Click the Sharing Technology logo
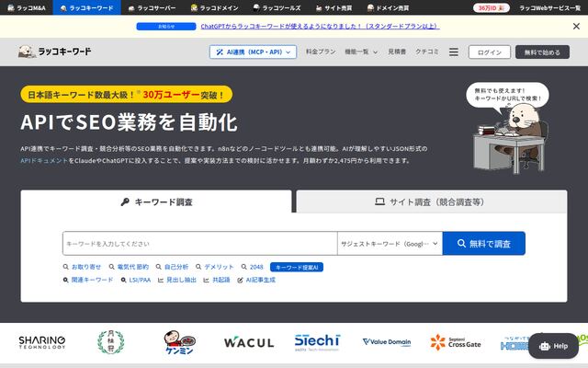 pos(42,342)
